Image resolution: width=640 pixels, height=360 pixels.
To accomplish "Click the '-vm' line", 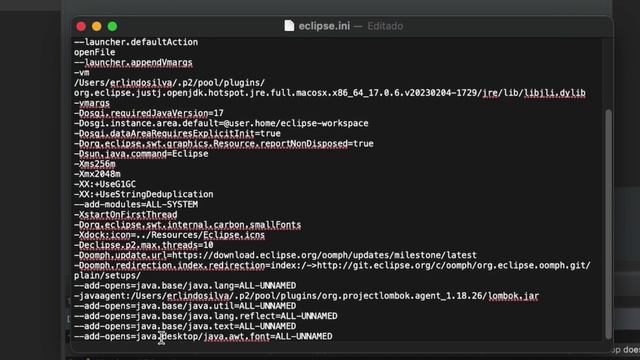I will pos(82,73).
